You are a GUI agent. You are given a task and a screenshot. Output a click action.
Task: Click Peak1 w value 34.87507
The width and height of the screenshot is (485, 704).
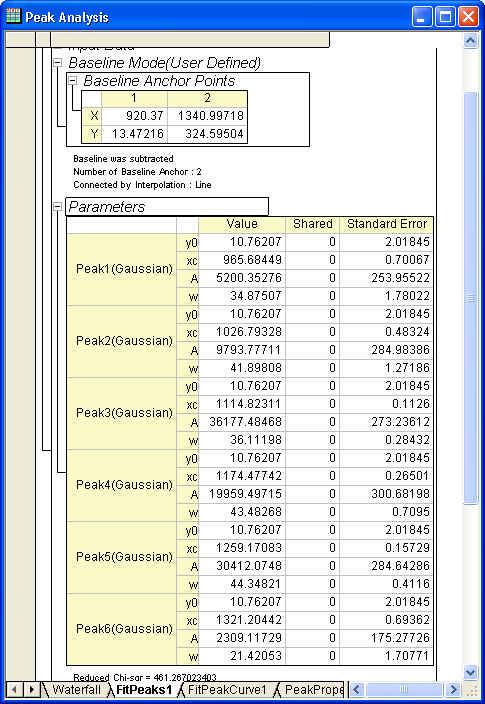tap(242, 296)
